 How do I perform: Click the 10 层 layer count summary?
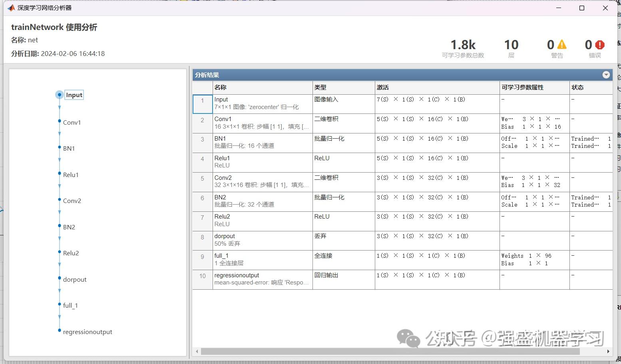click(511, 49)
